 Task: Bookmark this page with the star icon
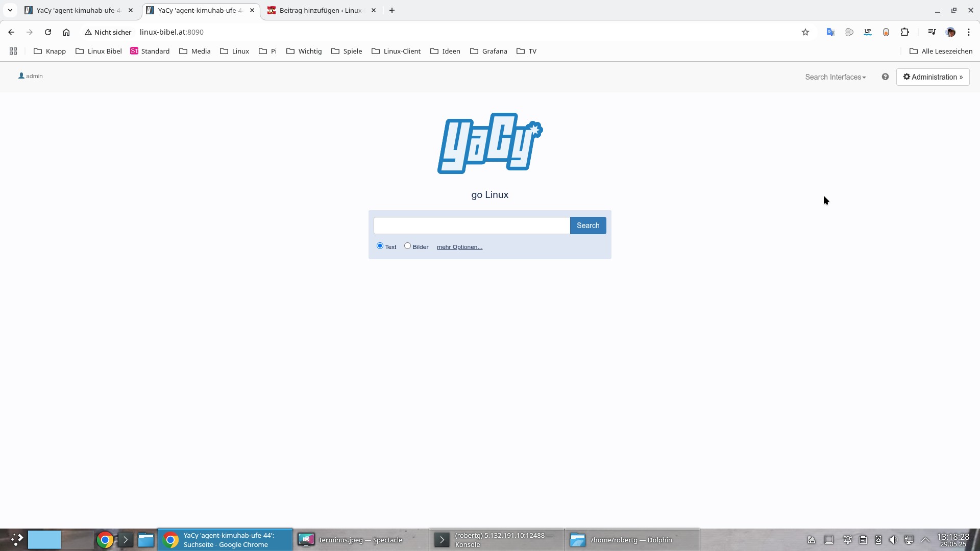pyautogui.click(x=805, y=32)
